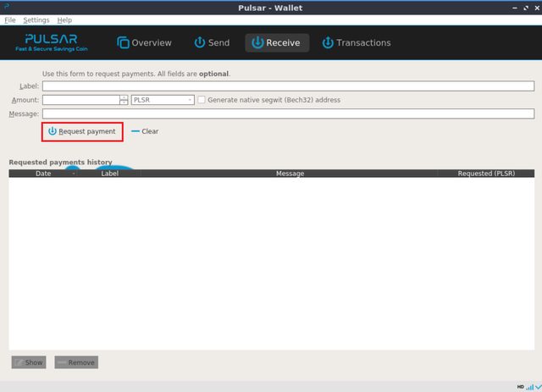Viewport: 542px width, 392px height.
Task: Click the Amount spinner arrows
Action: click(124, 100)
